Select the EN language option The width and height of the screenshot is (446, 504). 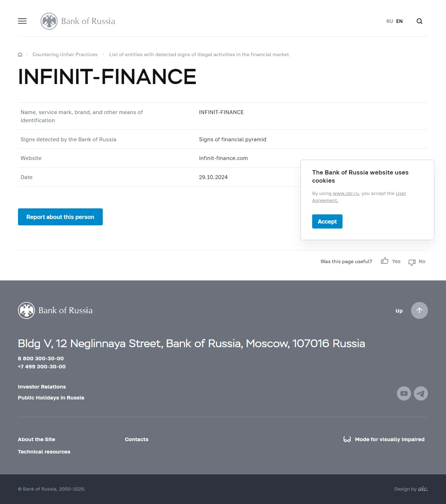click(399, 21)
